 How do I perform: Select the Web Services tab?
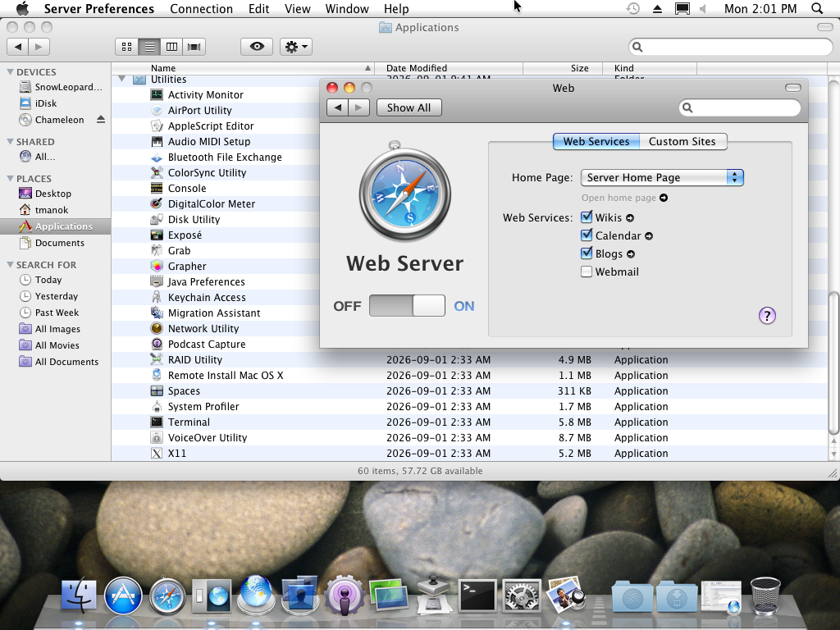click(596, 141)
